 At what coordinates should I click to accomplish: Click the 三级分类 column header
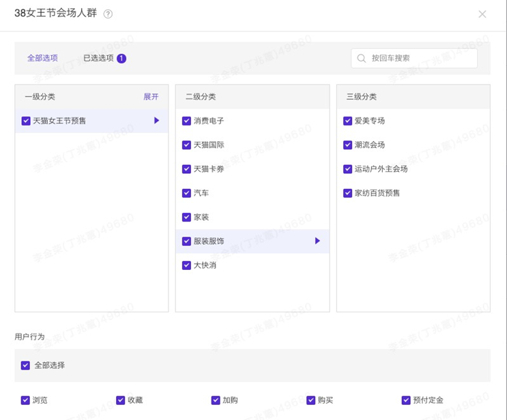[x=362, y=97]
